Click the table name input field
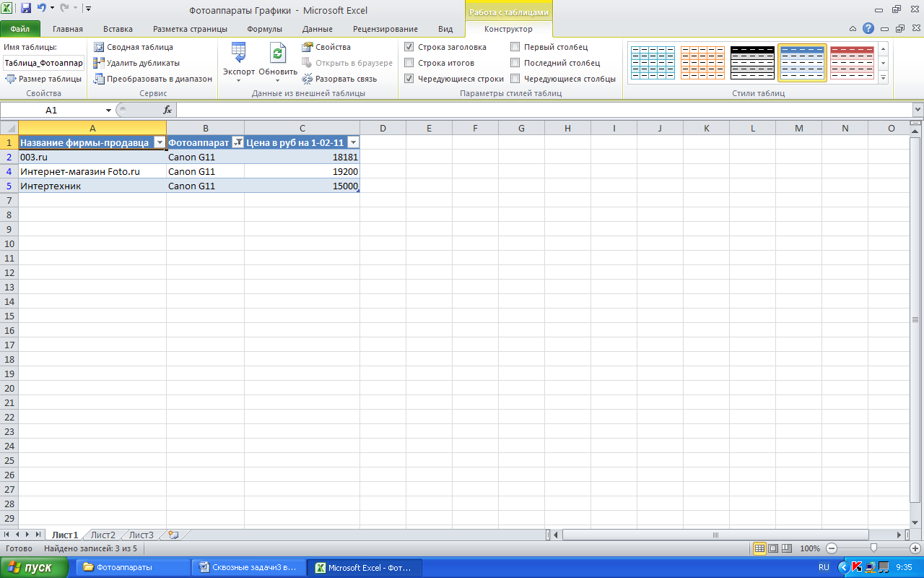 point(43,63)
